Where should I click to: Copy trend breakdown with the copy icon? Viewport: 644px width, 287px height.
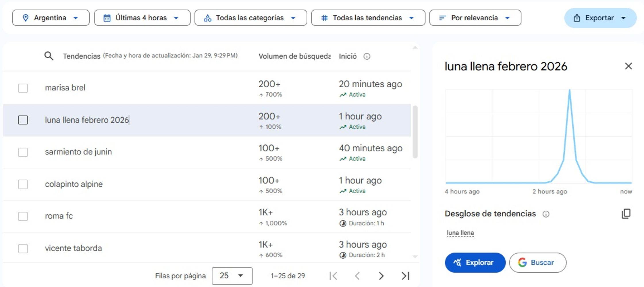point(626,214)
